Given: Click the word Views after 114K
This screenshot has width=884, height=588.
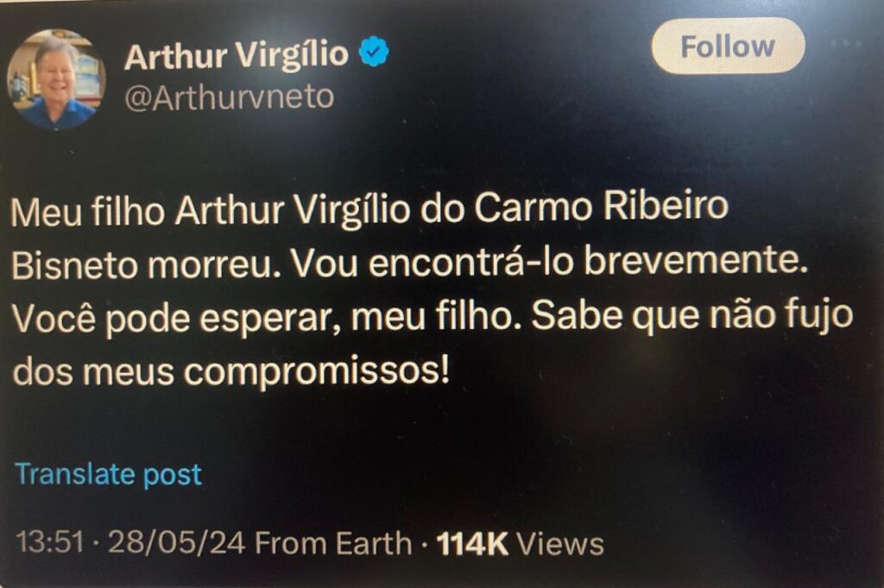Looking at the screenshot, I should (x=560, y=544).
